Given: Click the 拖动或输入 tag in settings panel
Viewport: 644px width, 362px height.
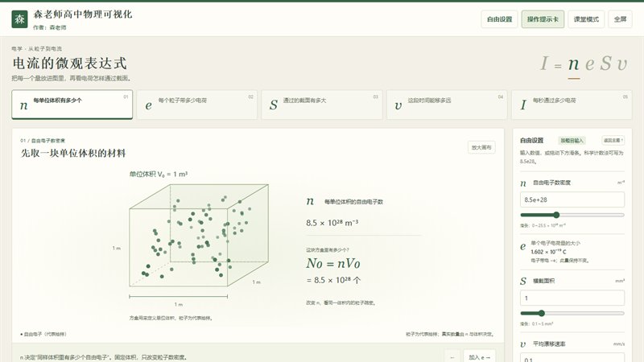Looking at the screenshot, I should coord(572,140).
